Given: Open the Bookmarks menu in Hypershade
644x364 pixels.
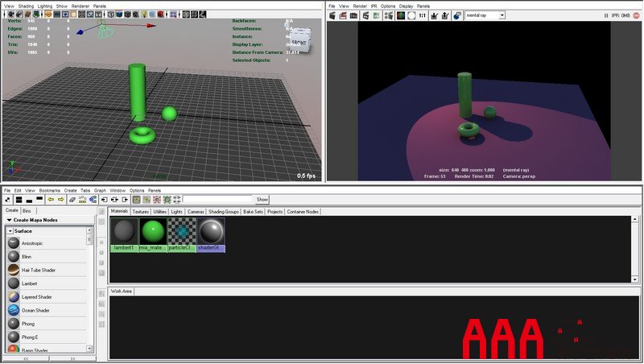Looking at the screenshot, I should click(x=50, y=191).
